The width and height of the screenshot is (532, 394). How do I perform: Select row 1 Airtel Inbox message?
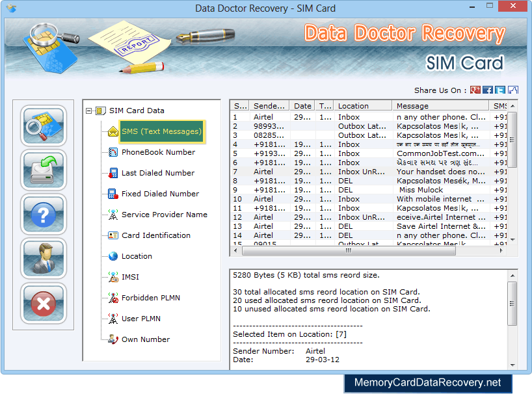369,117
